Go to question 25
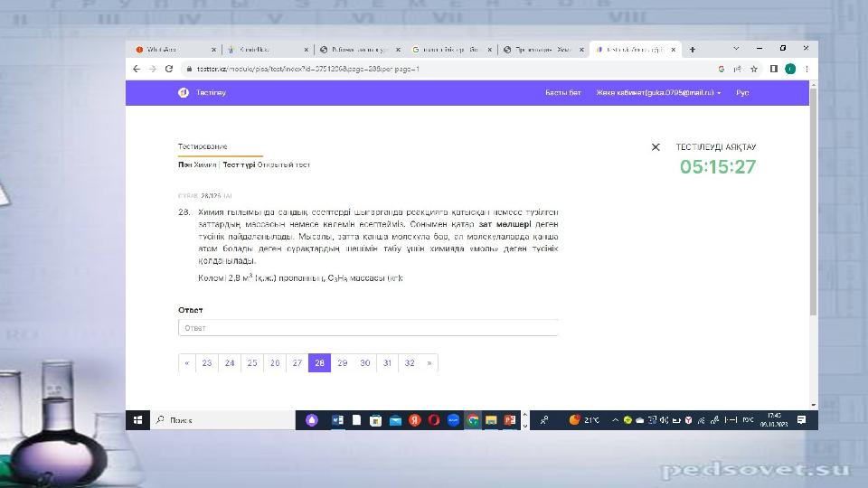 pyautogui.click(x=252, y=363)
